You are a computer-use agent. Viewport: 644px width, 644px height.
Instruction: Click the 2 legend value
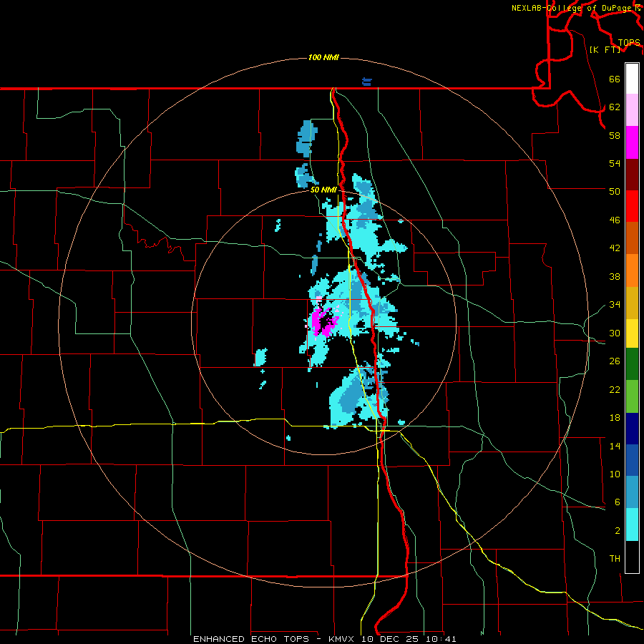pyautogui.click(x=617, y=531)
